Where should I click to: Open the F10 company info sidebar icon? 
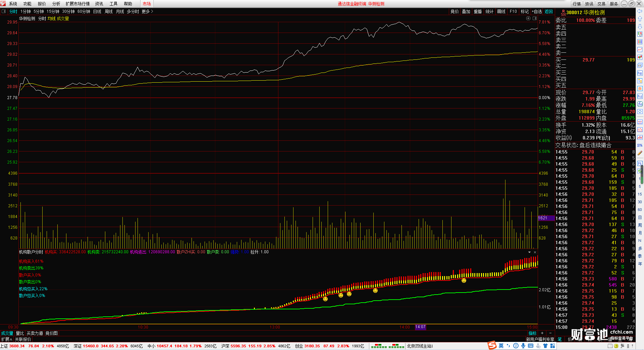[x=640, y=73]
